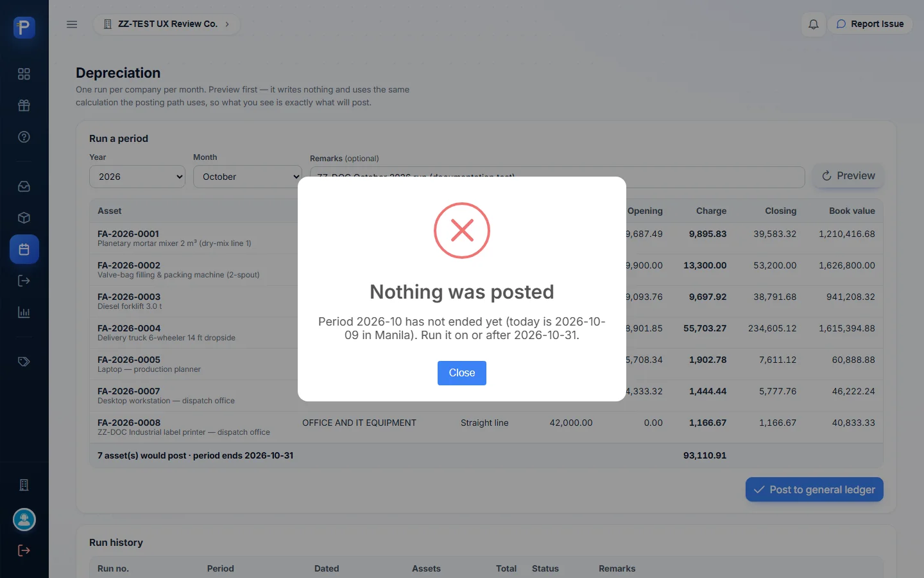Click Post to general ledger
The image size is (924, 578).
pos(814,489)
